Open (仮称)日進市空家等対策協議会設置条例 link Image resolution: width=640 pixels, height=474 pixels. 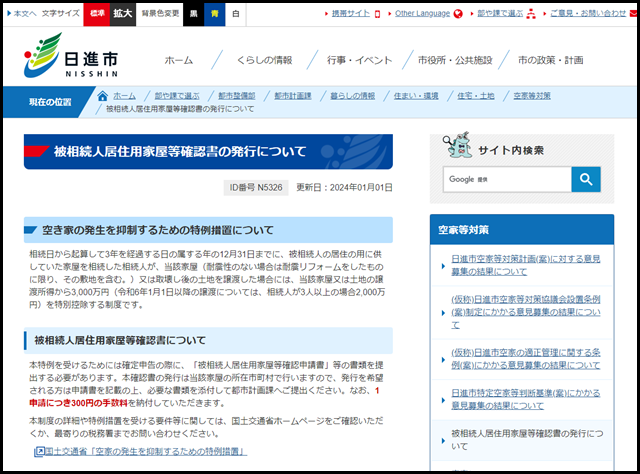[x=526, y=312]
